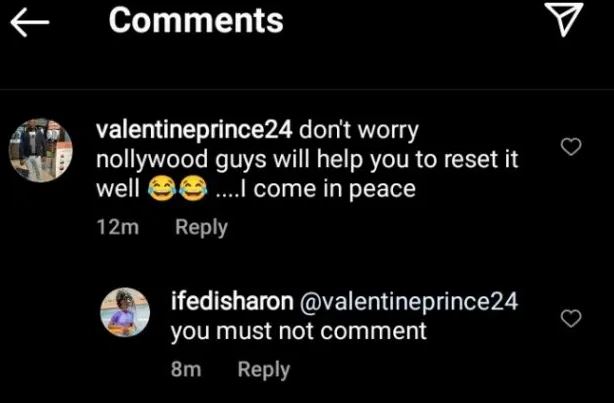The height and width of the screenshot is (403, 614).
Task: Reply to ifedisharon's comment
Action: tap(263, 370)
